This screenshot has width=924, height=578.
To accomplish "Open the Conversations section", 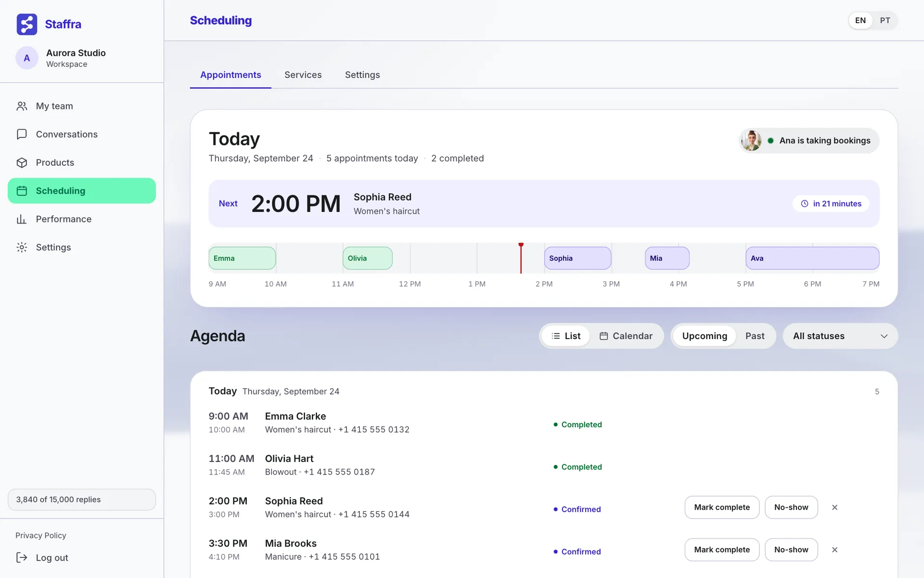I will pyautogui.click(x=82, y=134).
